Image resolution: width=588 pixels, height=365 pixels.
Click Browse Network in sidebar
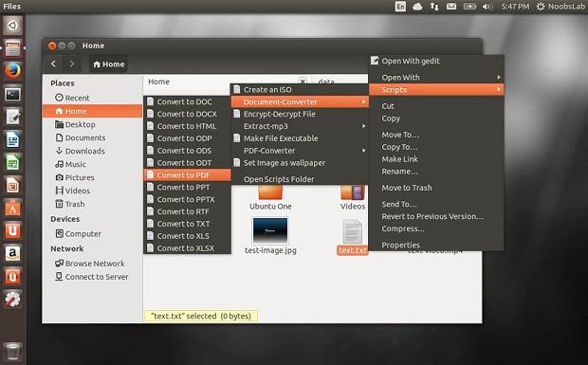tap(92, 264)
